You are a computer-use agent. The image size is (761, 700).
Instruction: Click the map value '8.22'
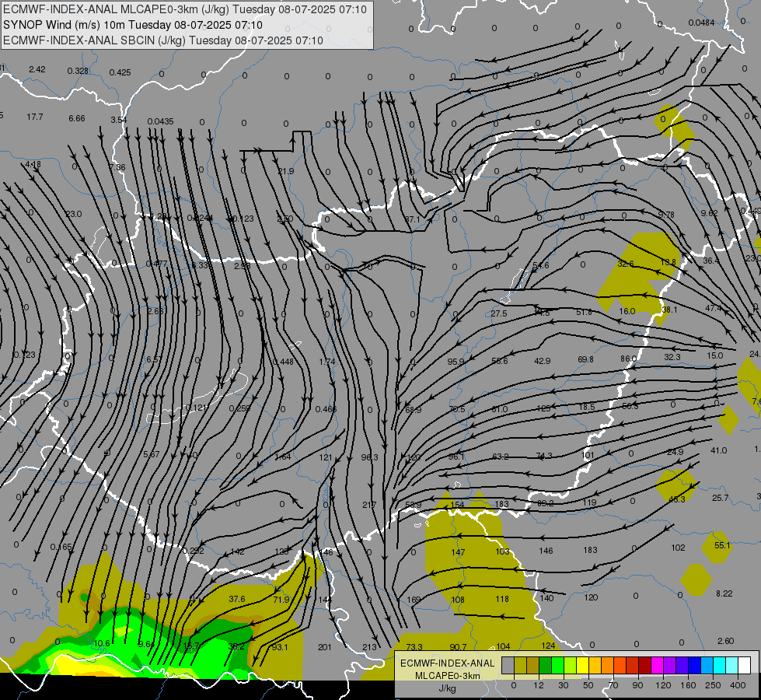(724, 593)
